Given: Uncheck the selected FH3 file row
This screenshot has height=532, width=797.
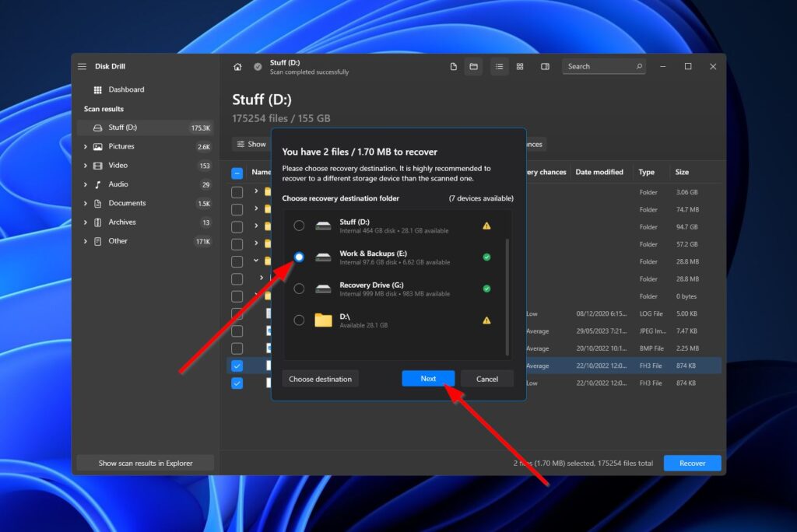Looking at the screenshot, I should click(x=237, y=365).
